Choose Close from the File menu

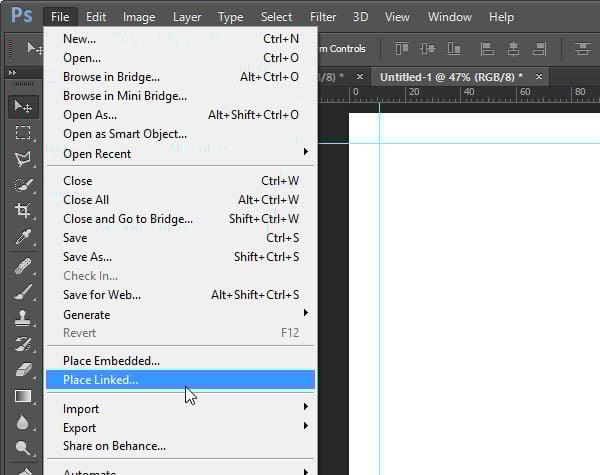pos(180,181)
